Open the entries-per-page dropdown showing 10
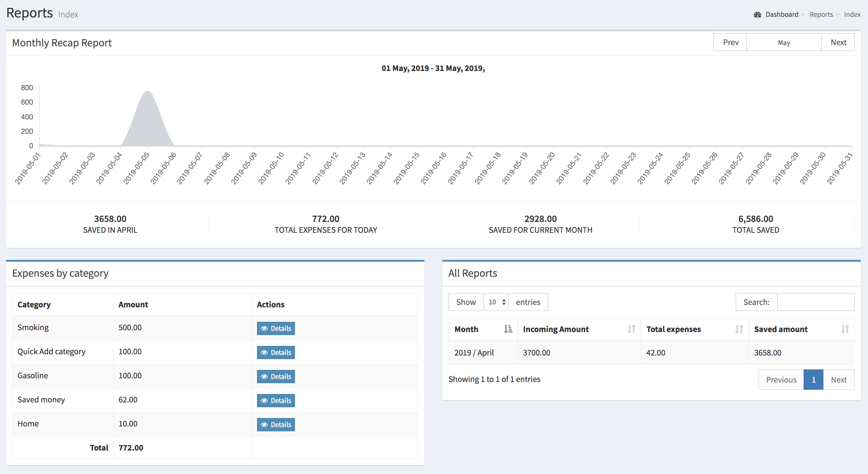The height and width of the screenshot is (474, 868). [x=496, y=302]
